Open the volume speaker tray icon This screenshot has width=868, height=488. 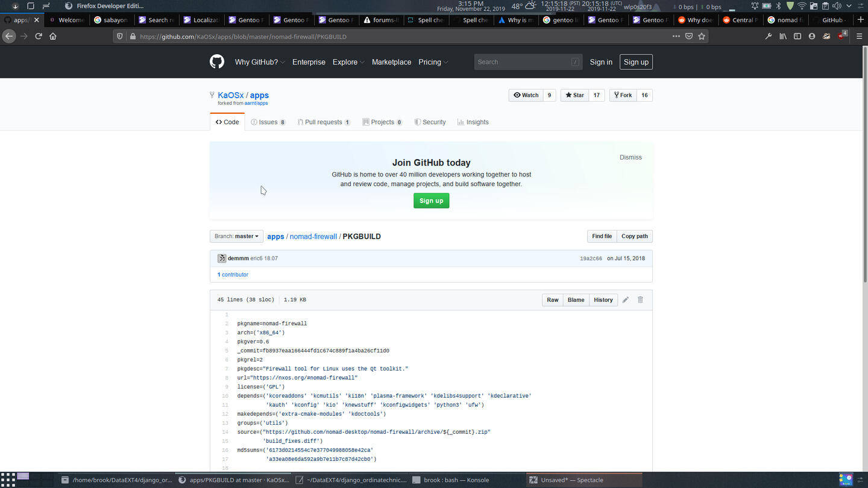click(836, 6)
